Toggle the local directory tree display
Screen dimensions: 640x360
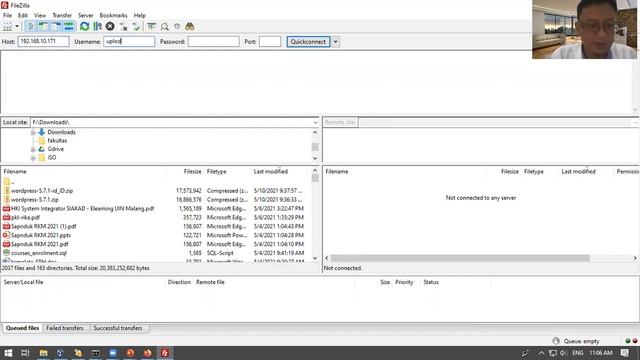pyautogui.click(x=43, y=27)
